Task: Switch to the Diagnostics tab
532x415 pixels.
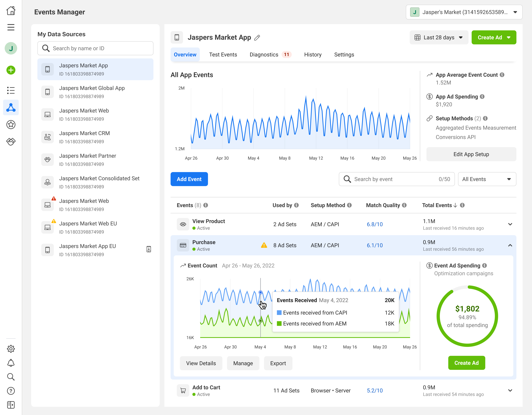Action: (x=264, y=55)
